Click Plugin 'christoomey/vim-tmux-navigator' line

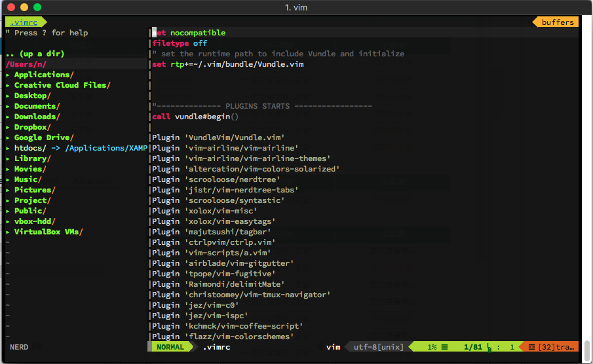(241, 295)
